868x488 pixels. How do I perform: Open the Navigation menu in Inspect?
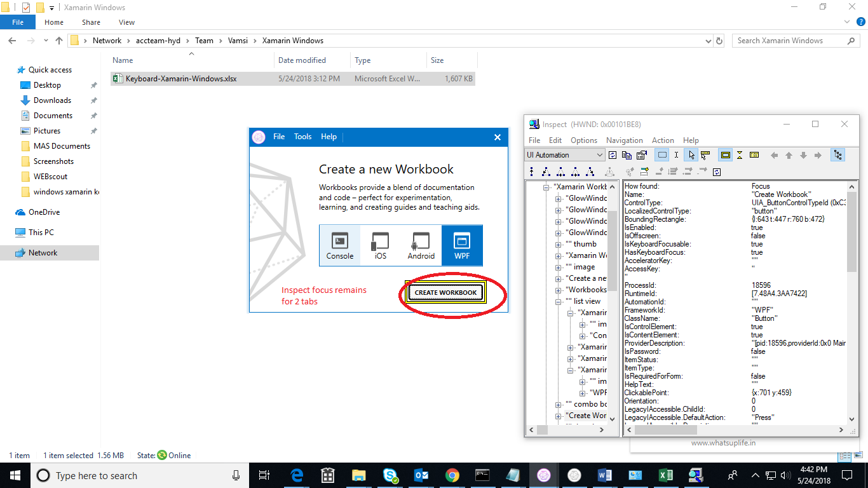click(x=624, y=140)
